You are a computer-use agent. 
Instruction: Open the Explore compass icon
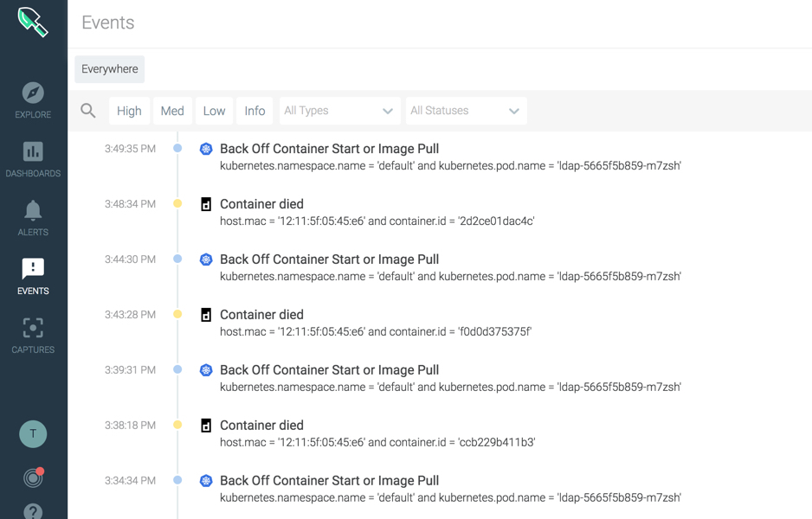[x=33, y=93]
